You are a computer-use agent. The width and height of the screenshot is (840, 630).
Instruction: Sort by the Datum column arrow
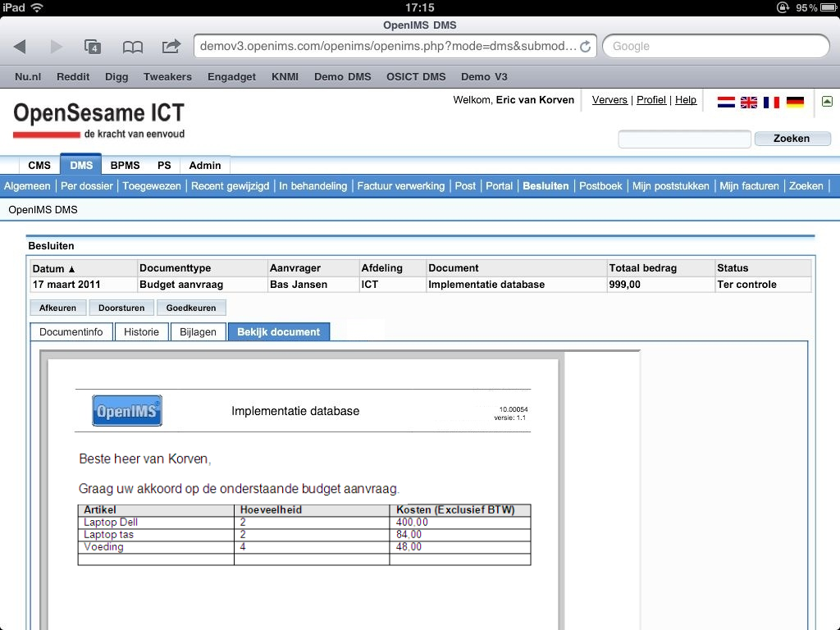click(72, 269)
